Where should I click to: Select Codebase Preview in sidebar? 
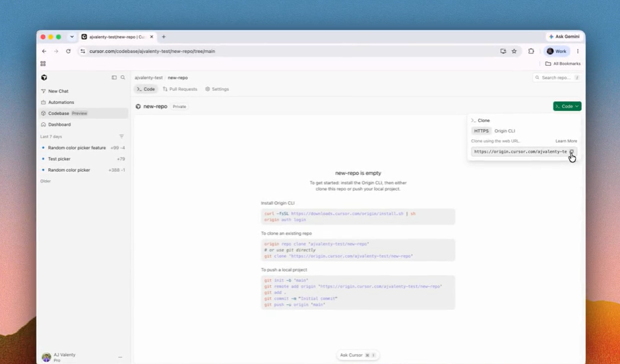tap(84, 113)
